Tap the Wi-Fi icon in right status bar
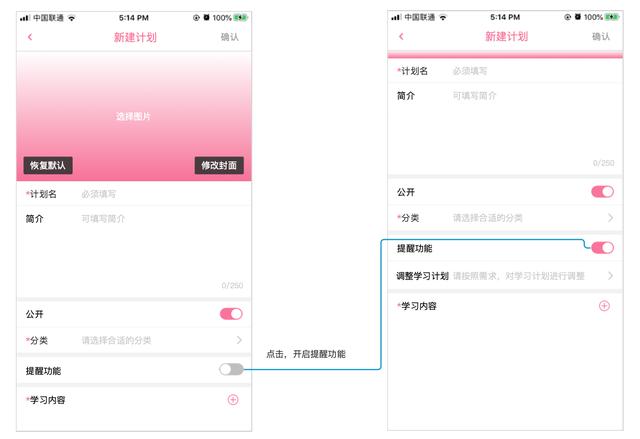This screenshot has height=439, width=640. [x=443, y=17]
